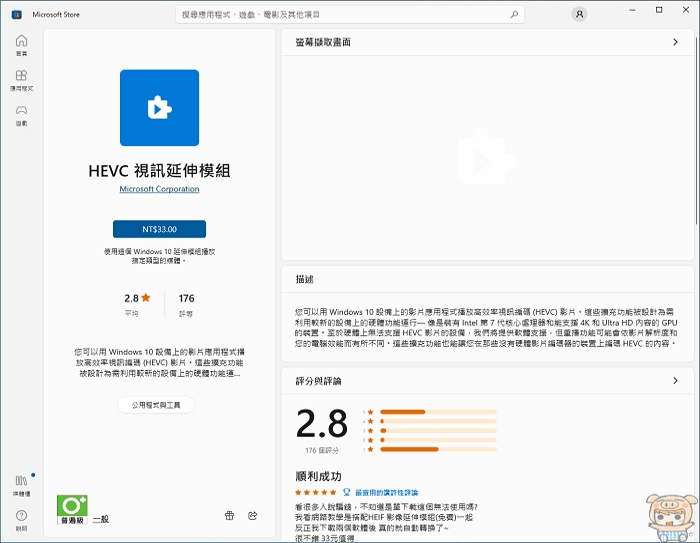
Task: Click the 1-star rating bar
Action: coord(438,449)
